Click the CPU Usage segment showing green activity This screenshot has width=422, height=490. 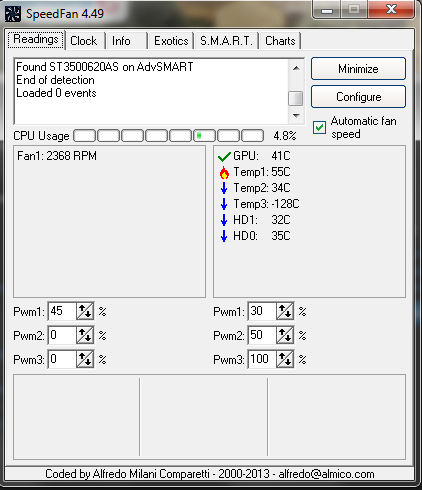[x=204, y=136]
